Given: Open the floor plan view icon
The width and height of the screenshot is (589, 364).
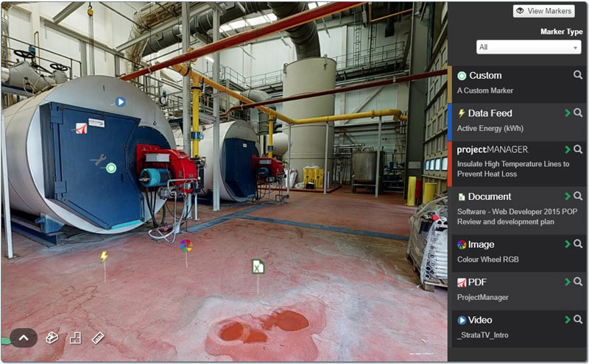Looking at the screenshot, I should (x=76, y=338).
